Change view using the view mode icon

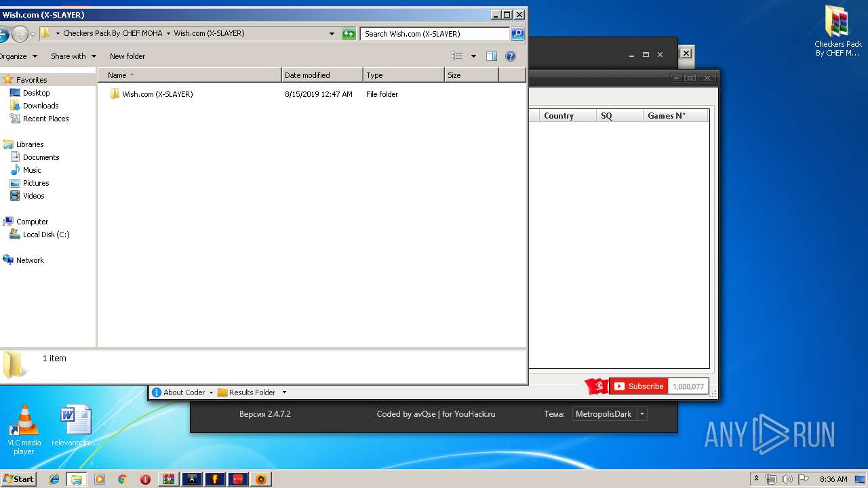pos(457,56)
